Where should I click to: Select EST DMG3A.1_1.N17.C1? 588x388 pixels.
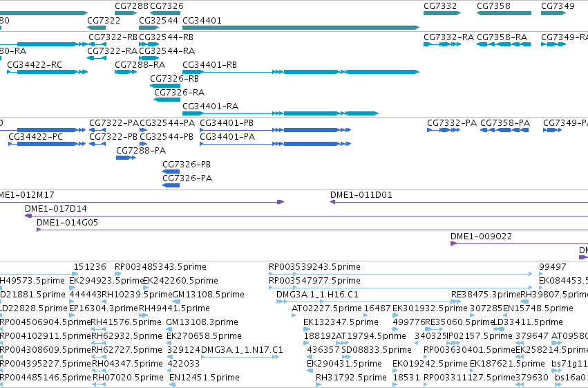tap(240, 357)
